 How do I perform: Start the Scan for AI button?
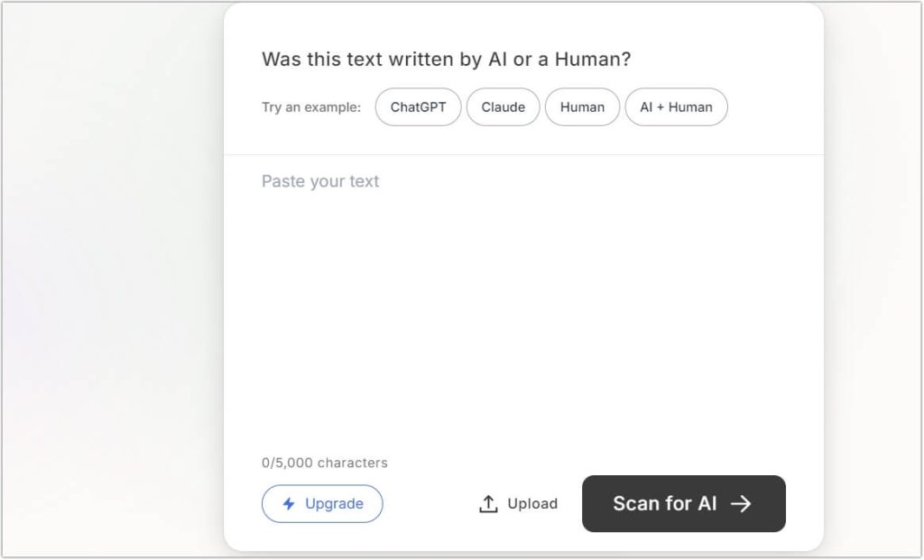coord(683,504)
